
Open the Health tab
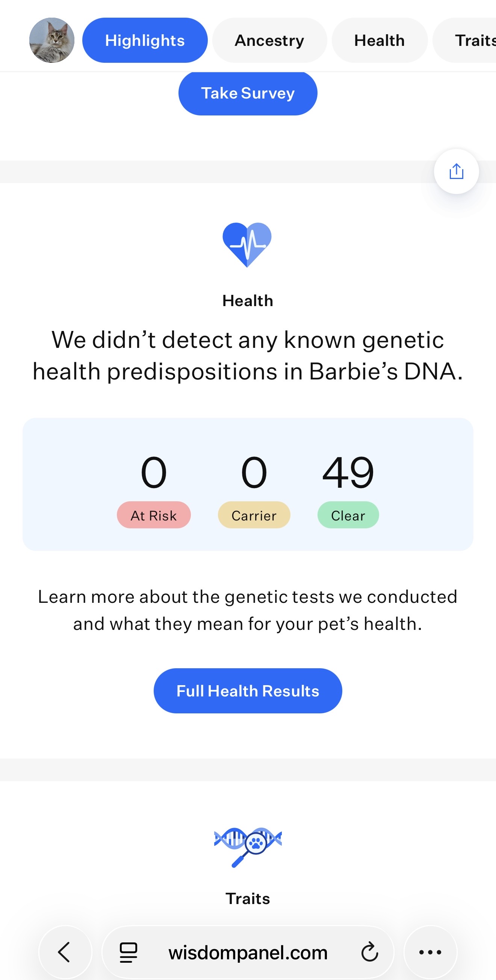click(x=379, y=40)
